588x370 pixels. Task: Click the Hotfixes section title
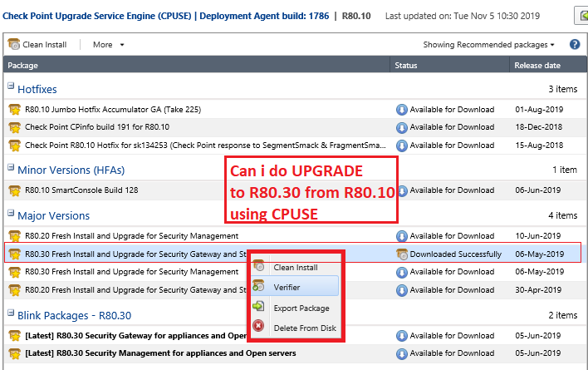tap(37, 89)
